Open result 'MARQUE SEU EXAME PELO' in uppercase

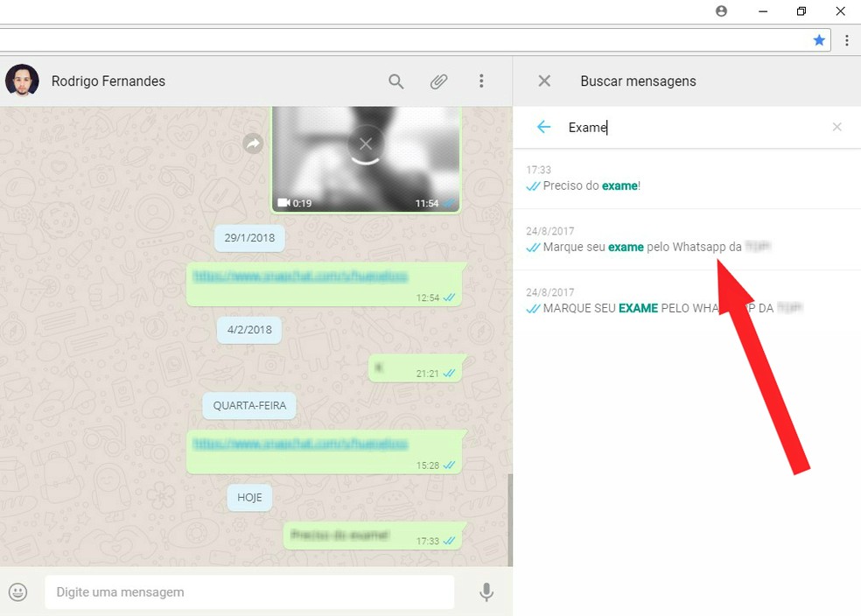point(686,301)
